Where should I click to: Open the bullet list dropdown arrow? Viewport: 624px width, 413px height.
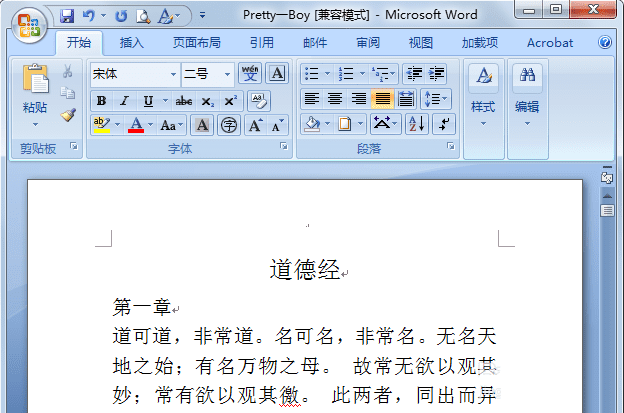[327, 73]
